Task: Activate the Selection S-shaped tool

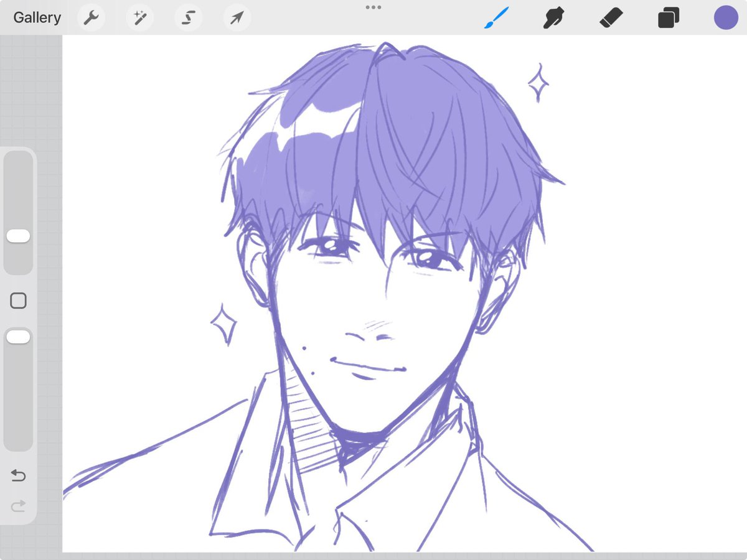Action: pos(188,18)
